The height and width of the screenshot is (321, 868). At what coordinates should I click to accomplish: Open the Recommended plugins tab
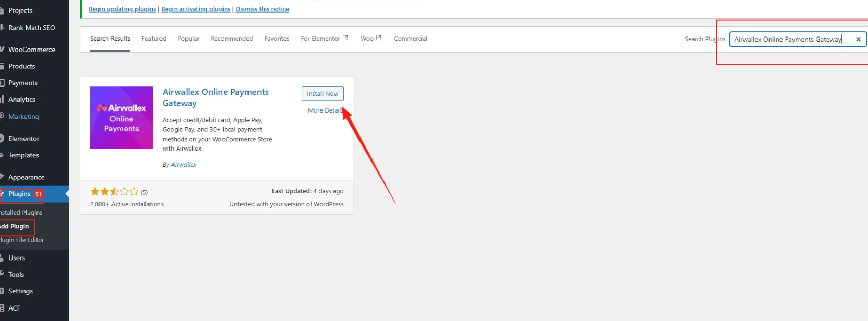click(232, 39)
